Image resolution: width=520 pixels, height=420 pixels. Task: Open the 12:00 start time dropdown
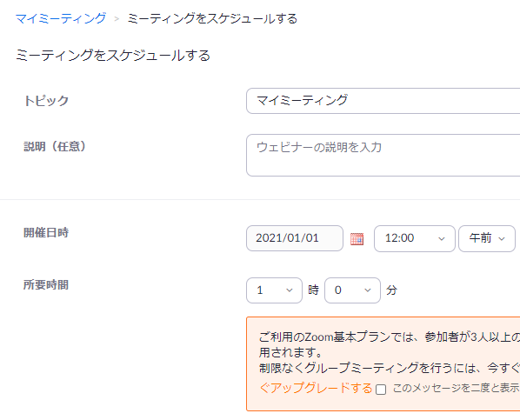pyautogui.click(x=414, y=238)
